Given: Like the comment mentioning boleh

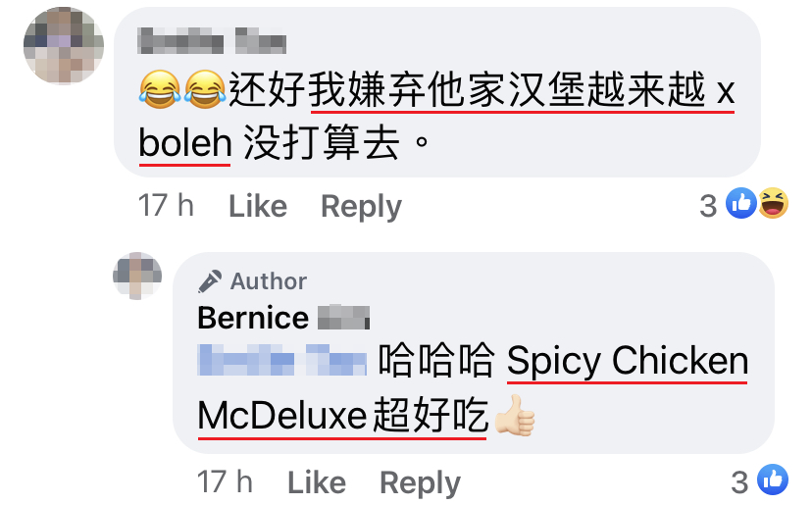Looking at the screenshot, I should [x=258, y=206].
